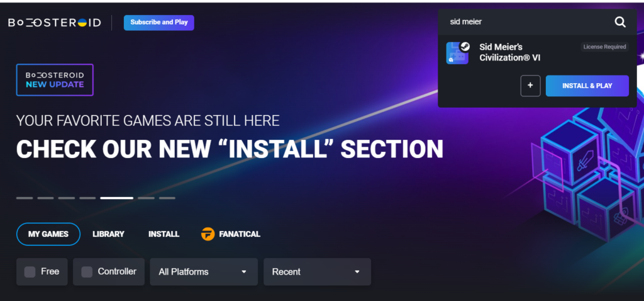Open the Boosteroid logo home link
Screen dimensions: 644x301
pos(55,23)
